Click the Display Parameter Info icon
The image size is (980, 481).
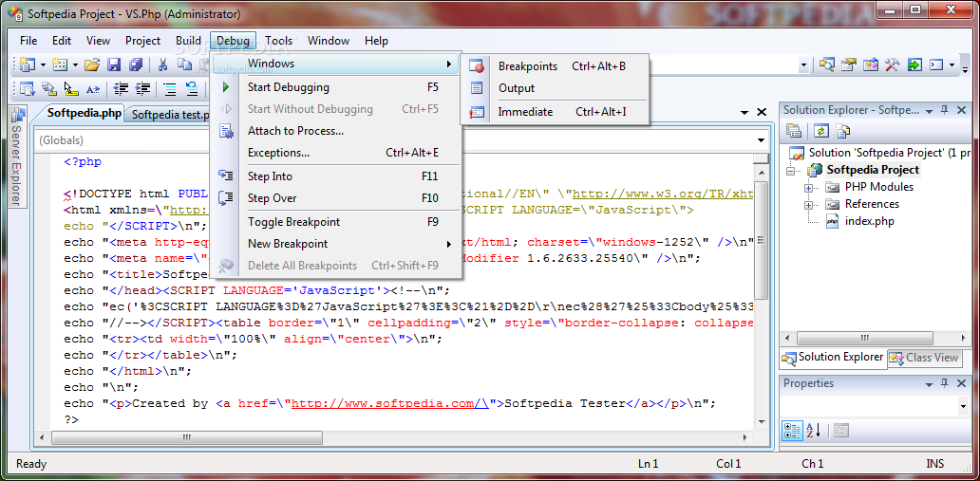coord(48,88)
